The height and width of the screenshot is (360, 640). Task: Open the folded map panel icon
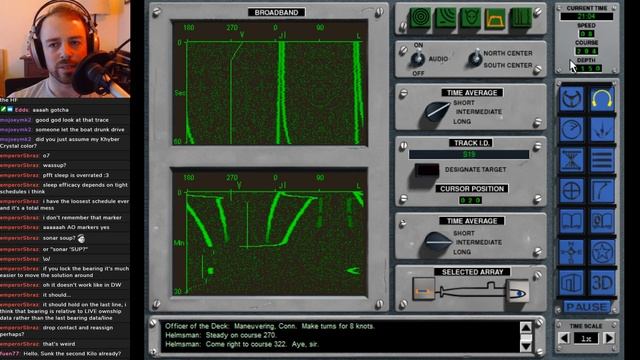click(571, 283)
